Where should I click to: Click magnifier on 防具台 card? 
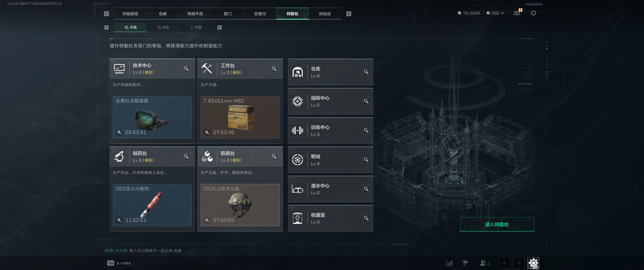point(274,156)
